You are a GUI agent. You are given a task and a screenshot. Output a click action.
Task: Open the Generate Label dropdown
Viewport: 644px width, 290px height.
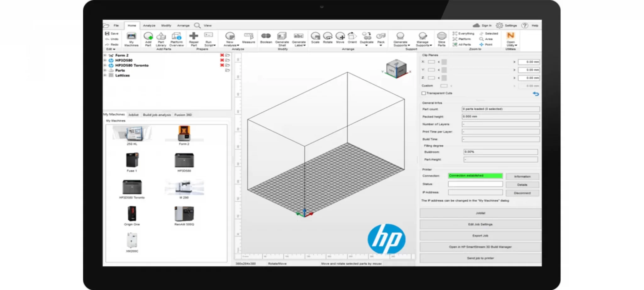tap(299, 39)
